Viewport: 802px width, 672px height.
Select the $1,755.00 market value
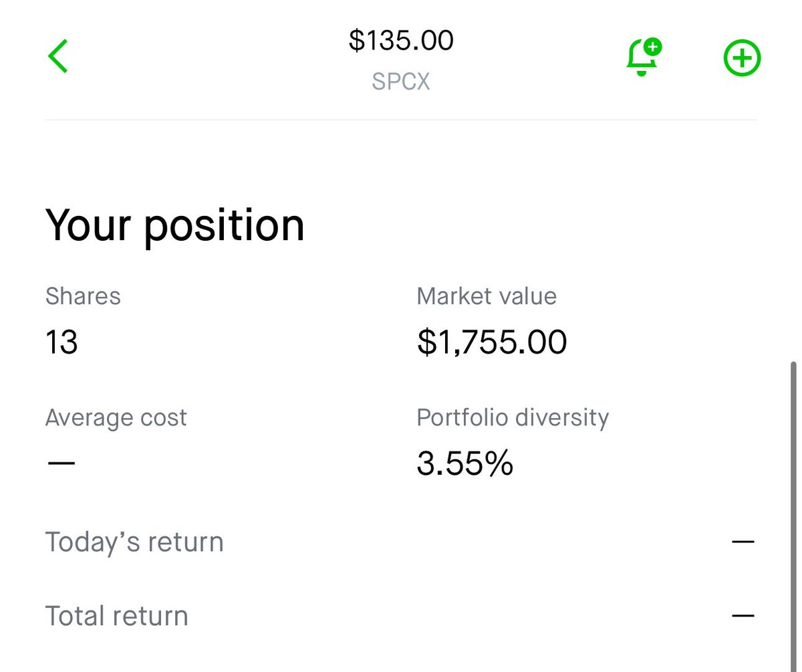pyautogui.click(x=492, y=342)
